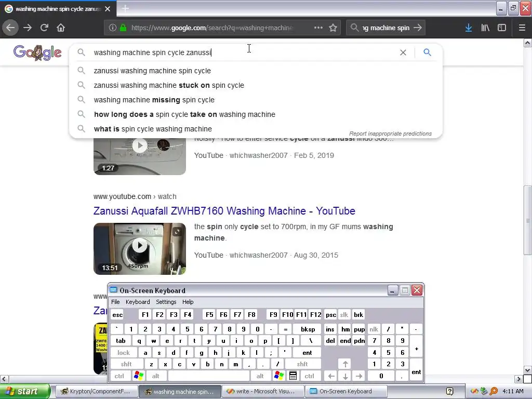Click the Firefox URL address bar
532x399 pixels.
click(x=212, y=28)
